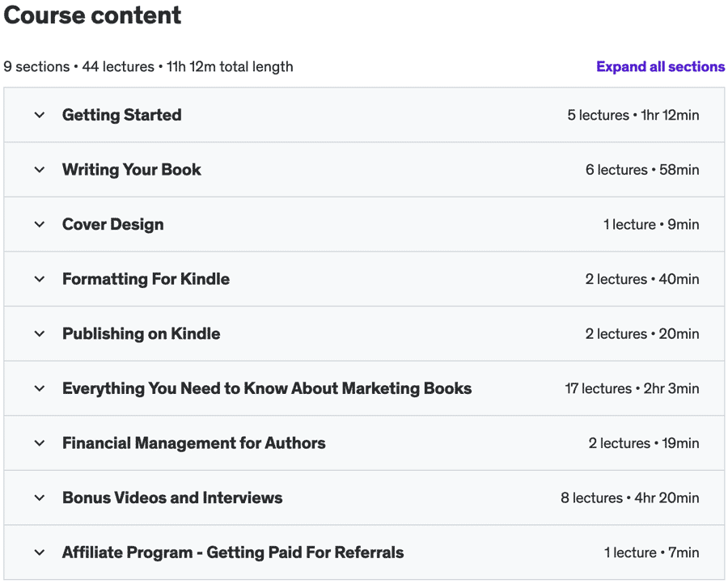Image resolution: width=728 pixels, height=584 pixels.
Task: Expand the Getting Started chevron
Action: (40, 115)
